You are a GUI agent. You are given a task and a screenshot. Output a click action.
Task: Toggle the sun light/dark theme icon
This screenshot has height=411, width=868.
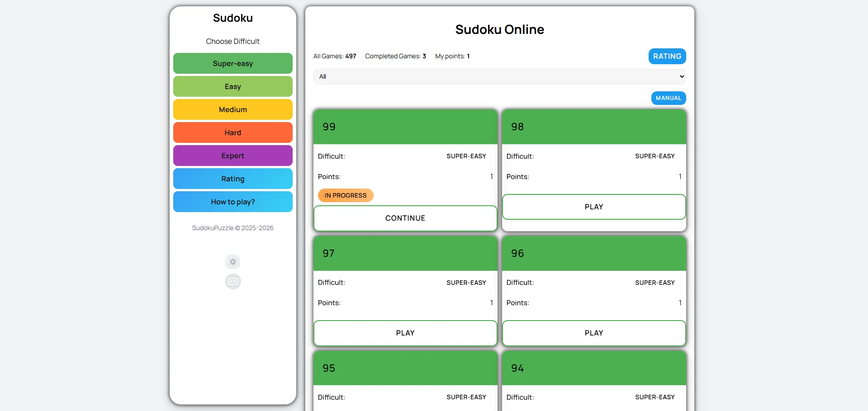[233, 262]
